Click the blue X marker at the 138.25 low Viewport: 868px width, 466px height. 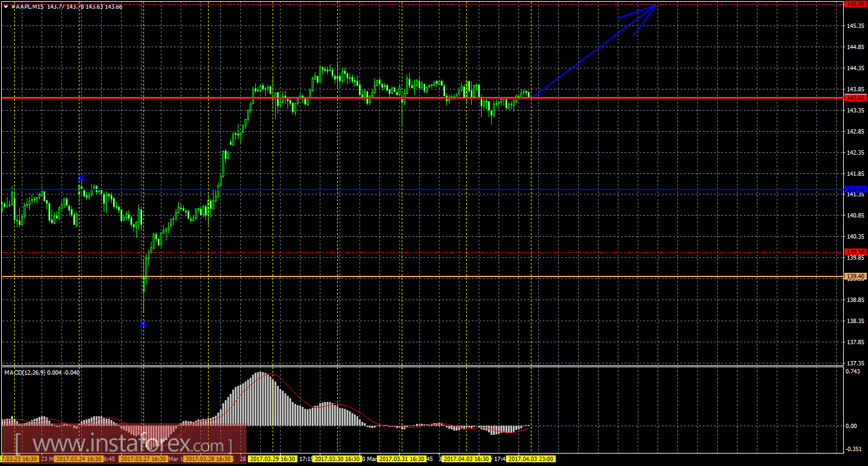pyautogui.click(x=143, y=324)
